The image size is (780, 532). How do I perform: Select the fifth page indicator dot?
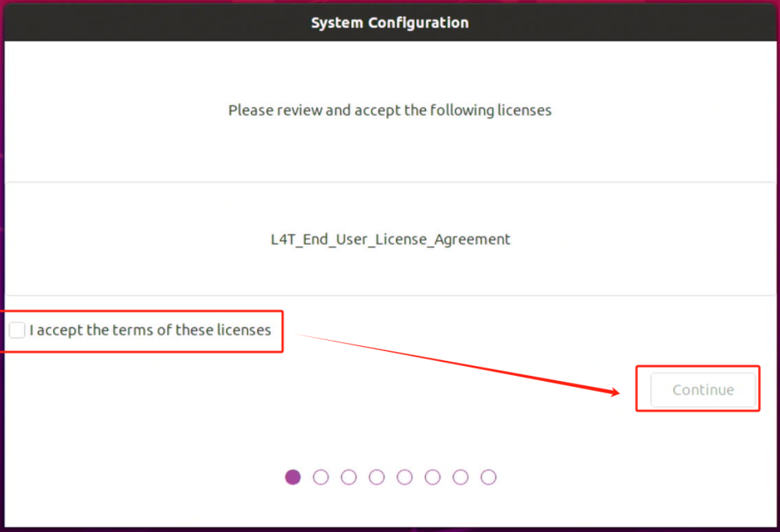tap(405, 478)
